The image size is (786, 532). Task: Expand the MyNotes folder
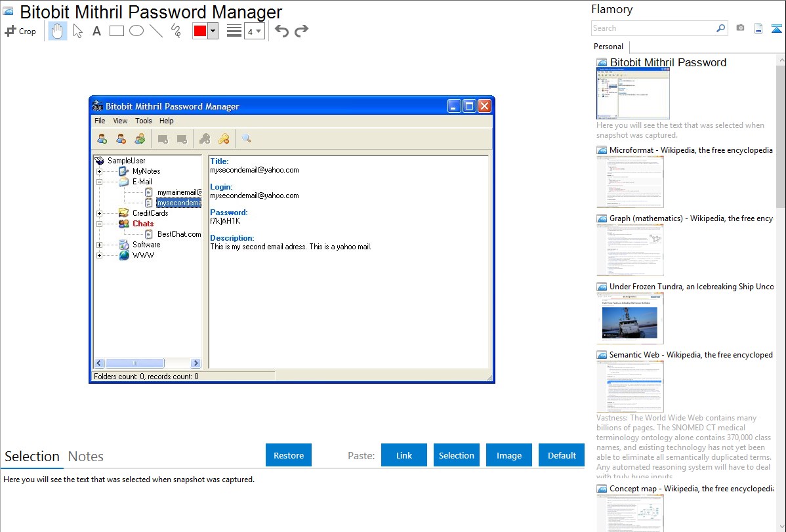[99, 171]
